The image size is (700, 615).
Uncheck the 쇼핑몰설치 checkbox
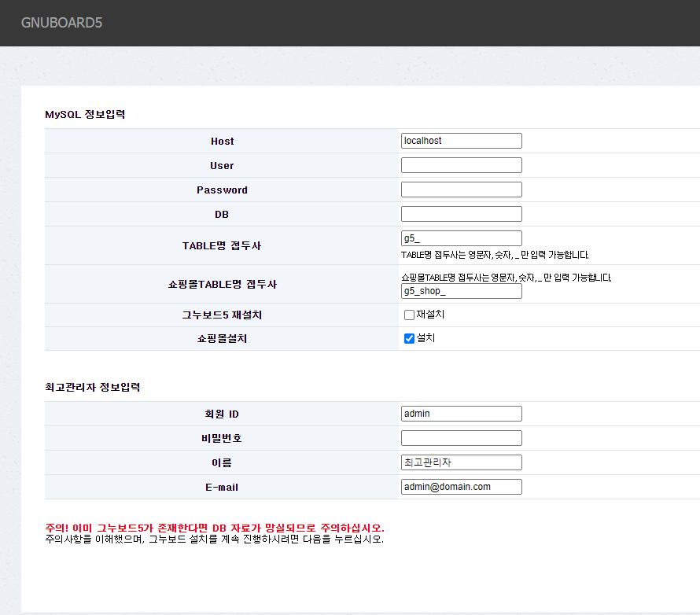coord(409,339)
